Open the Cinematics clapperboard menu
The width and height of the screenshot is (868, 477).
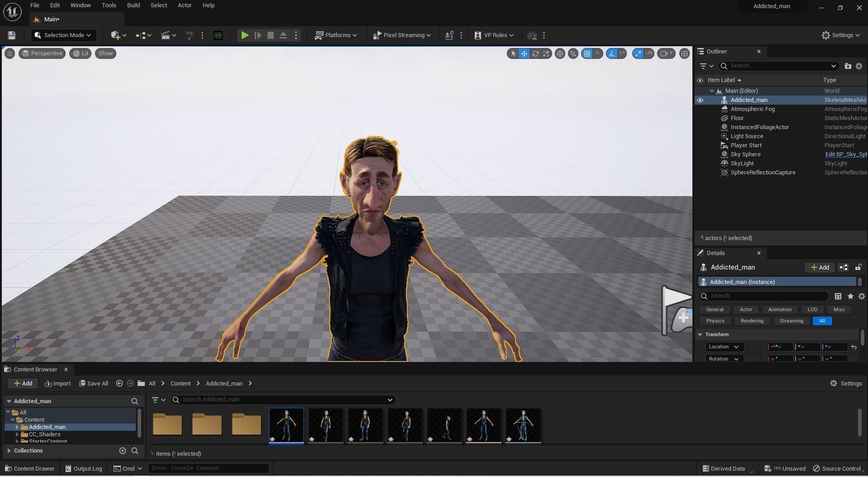point(168,35)
